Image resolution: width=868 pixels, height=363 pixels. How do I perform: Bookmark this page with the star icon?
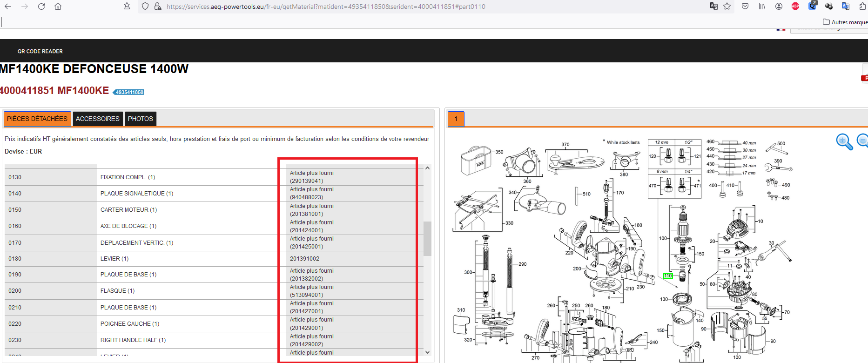[x=727, y=7]
